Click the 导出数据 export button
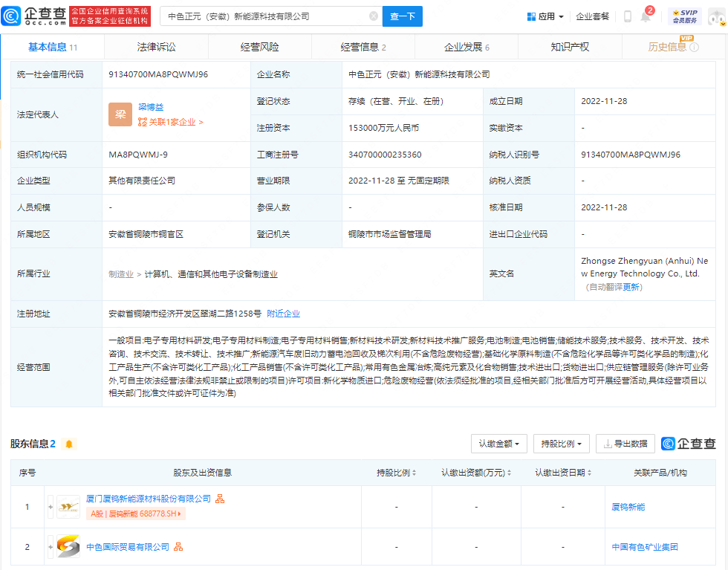The image size is (728, 570). 625,444
